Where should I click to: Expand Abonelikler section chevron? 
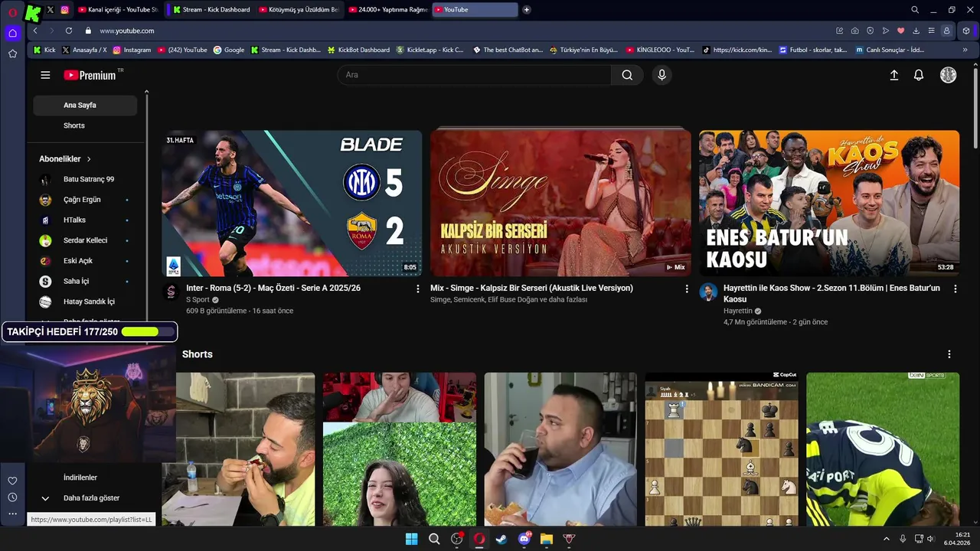[89, 159]
